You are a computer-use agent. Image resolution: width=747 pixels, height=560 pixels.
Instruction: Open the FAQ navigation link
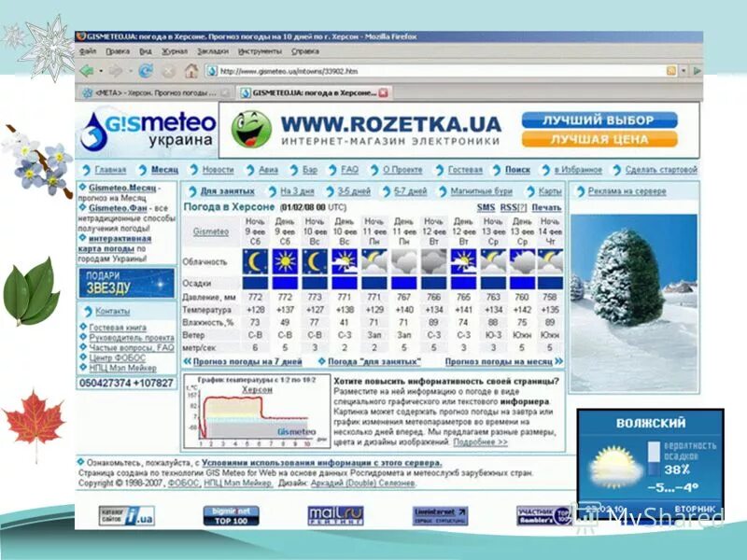349,170
